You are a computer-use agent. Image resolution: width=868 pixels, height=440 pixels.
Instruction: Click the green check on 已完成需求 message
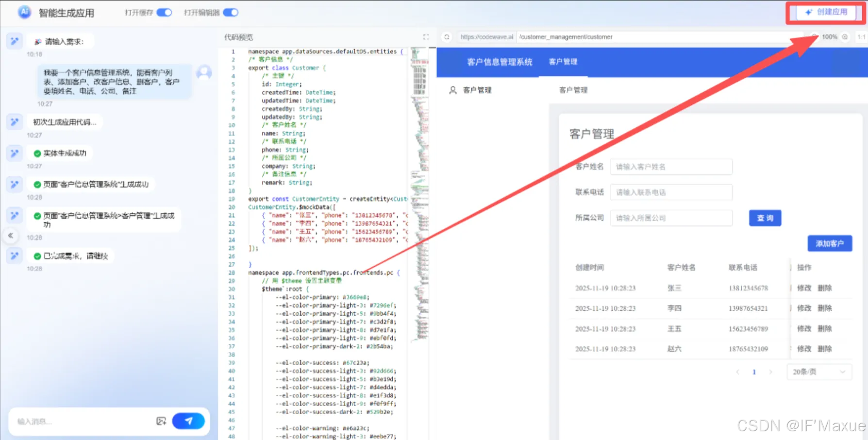37,256
